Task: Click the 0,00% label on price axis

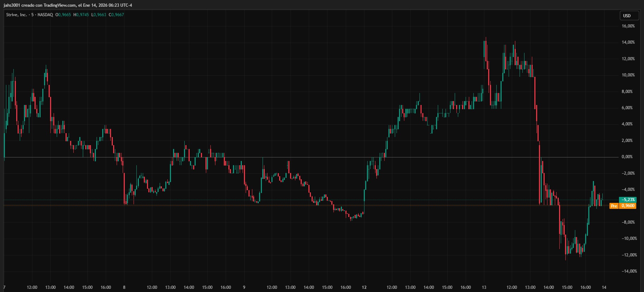Action: click(627, 157)
